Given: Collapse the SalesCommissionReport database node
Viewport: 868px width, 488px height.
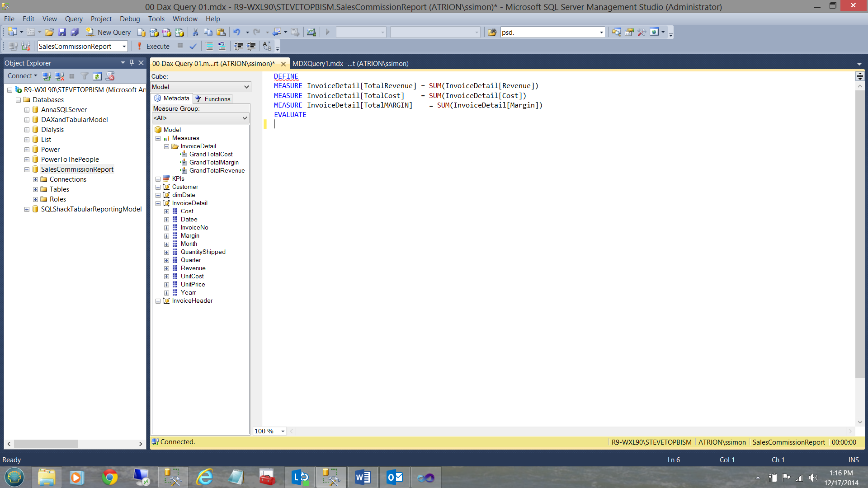Looking at the screenshot, I should click(27, 169).
